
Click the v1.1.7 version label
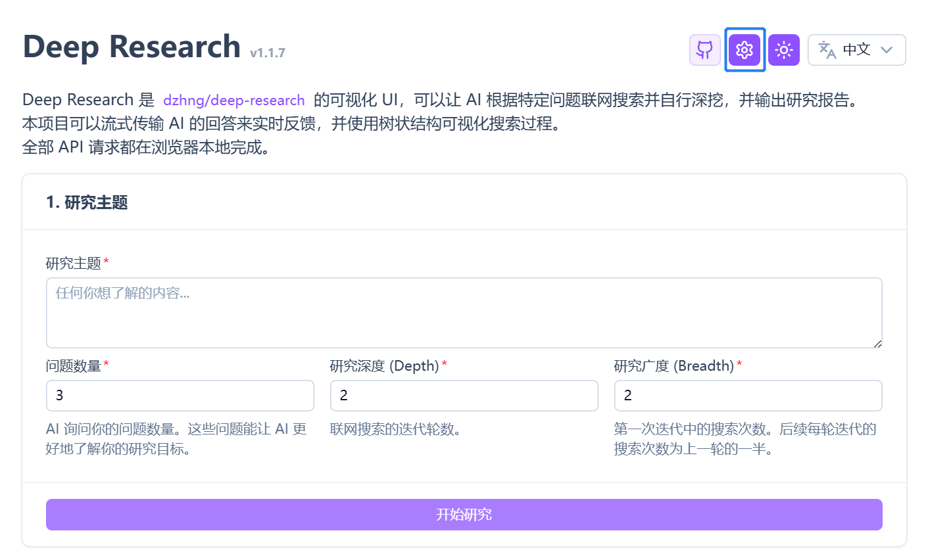pos(268,53)
